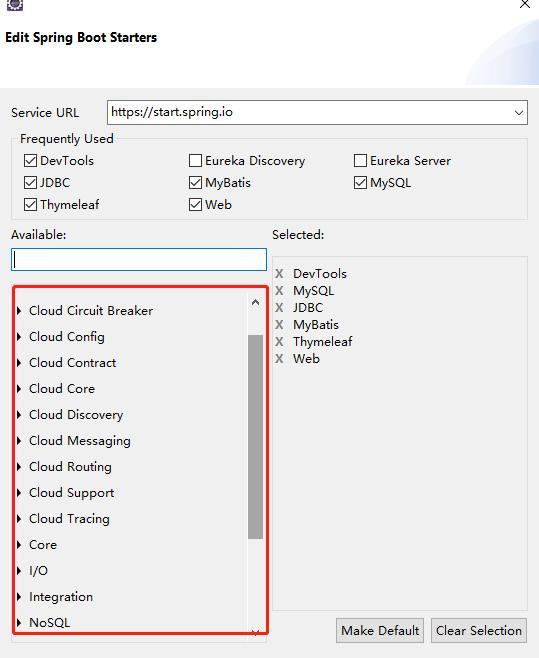Click the Make Default button
The height and width of the screenshot is (658, 539).
380,630
